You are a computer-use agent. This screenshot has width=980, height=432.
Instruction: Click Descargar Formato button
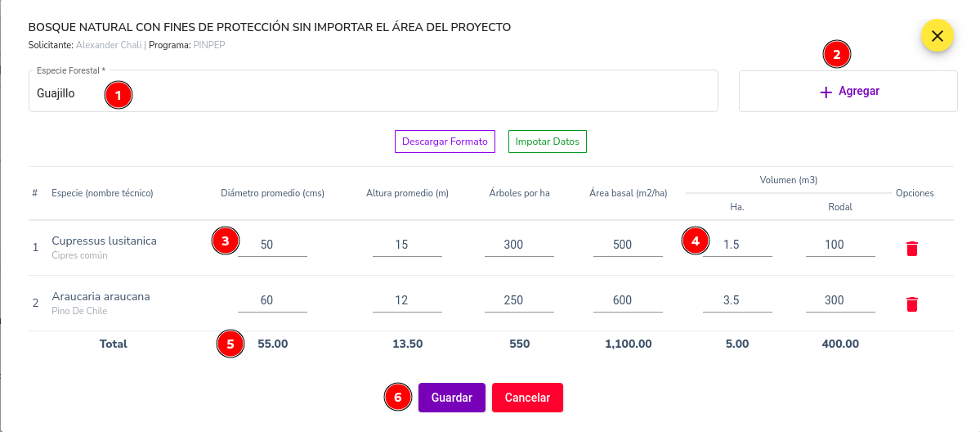[445, 142]
